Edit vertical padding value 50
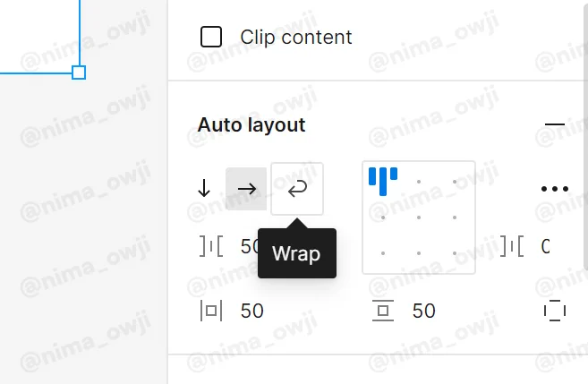Screen dimensions: 588x384 click(423, 311)
